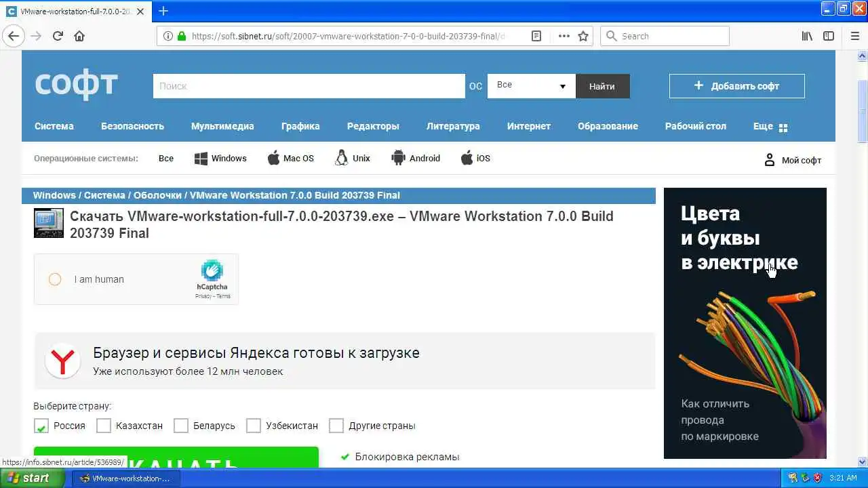Click the Поиск site search field

[x=309, y=86]
